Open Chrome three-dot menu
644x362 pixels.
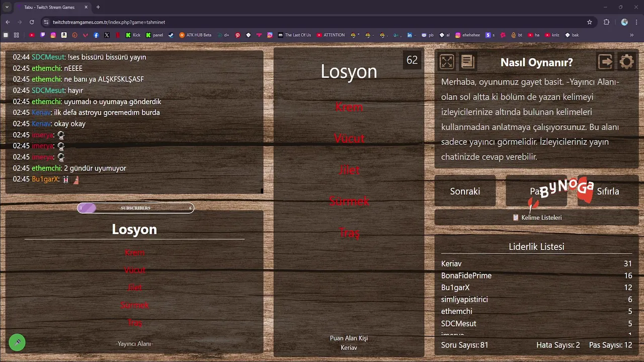(636, 22)
